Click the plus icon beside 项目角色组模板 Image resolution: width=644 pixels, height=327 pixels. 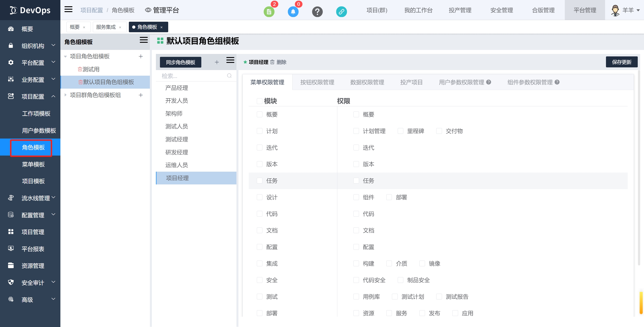pos(141,56)
